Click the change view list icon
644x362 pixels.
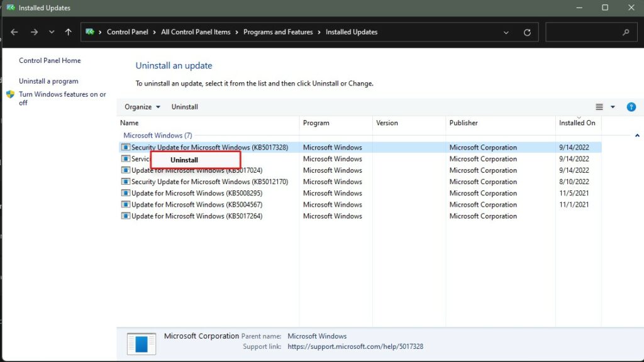point(599,107)
